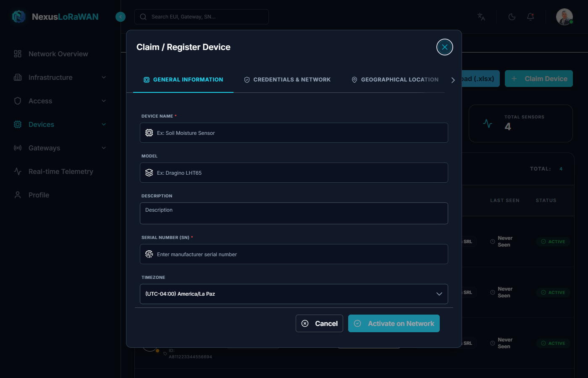Open the Profile page

tap(60, 195)
